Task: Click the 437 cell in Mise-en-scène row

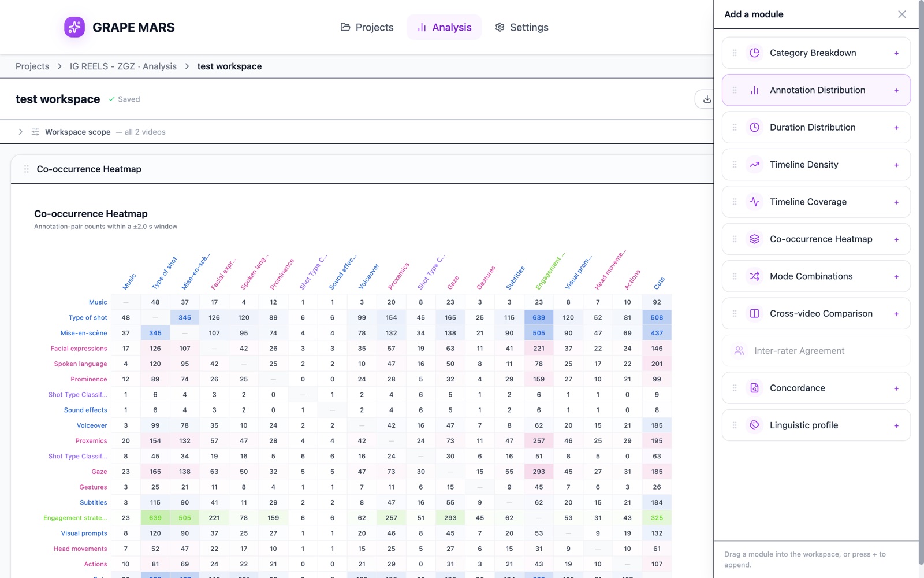Action: 657,333
